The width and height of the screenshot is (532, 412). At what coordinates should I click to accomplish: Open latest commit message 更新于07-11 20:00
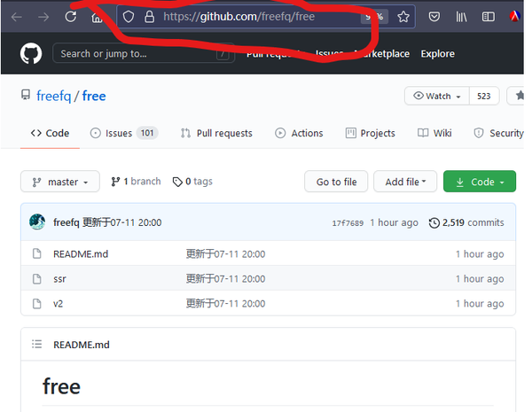pyautogui.click(x=122, y=222)
